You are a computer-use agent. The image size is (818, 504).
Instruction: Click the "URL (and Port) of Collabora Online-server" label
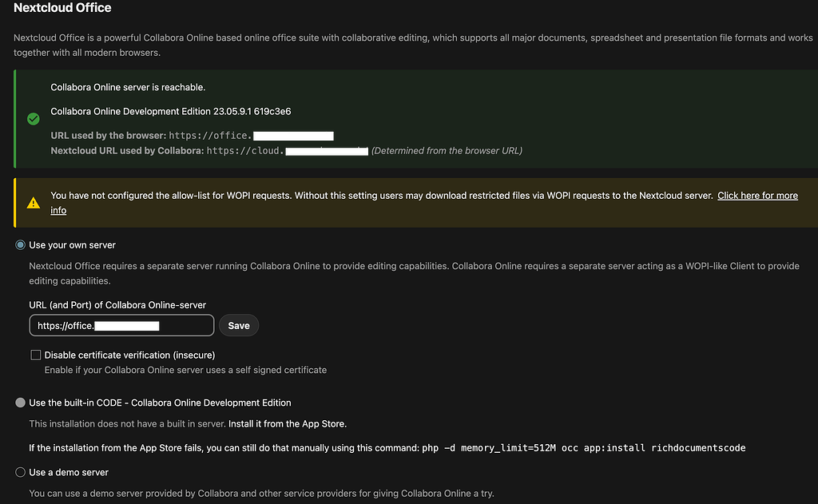click(x=117, y=305)
